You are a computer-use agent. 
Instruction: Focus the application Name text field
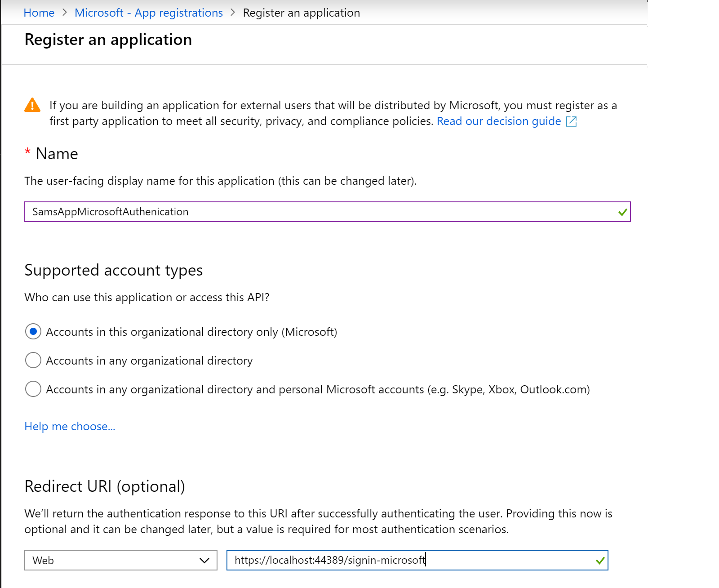coord(315,212)
